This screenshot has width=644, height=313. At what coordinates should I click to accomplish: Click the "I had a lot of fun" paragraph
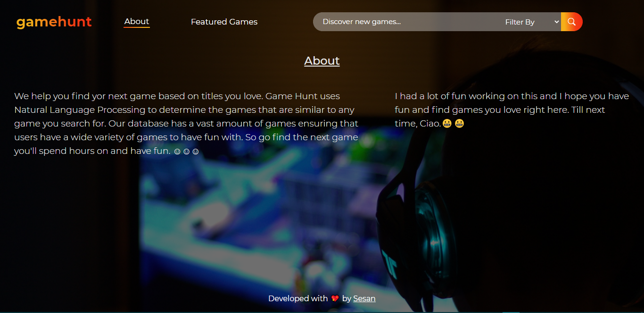click(512, 110)
